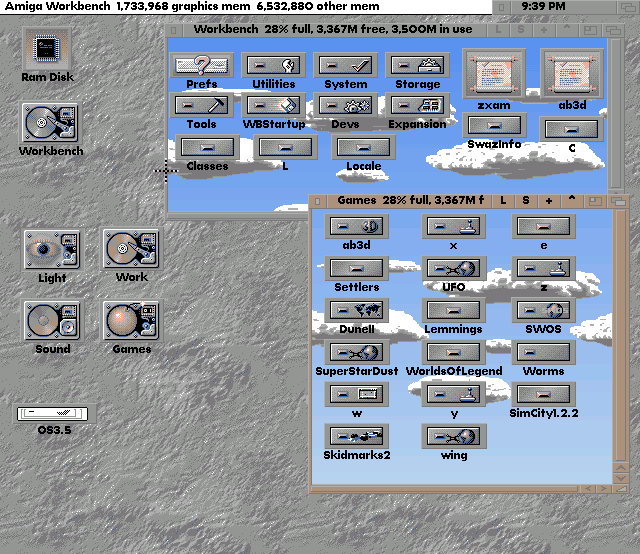This screenshot has width=640, height=554.
Task: Open the Settlers game drawer
Action: (357, 268)
